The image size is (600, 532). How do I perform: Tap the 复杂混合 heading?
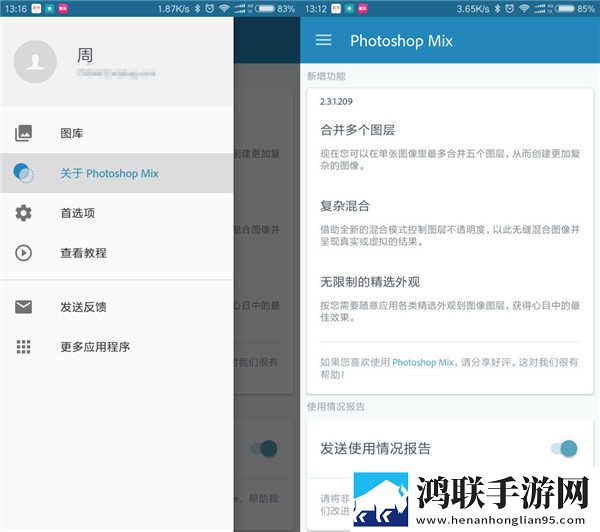(345, 206)
